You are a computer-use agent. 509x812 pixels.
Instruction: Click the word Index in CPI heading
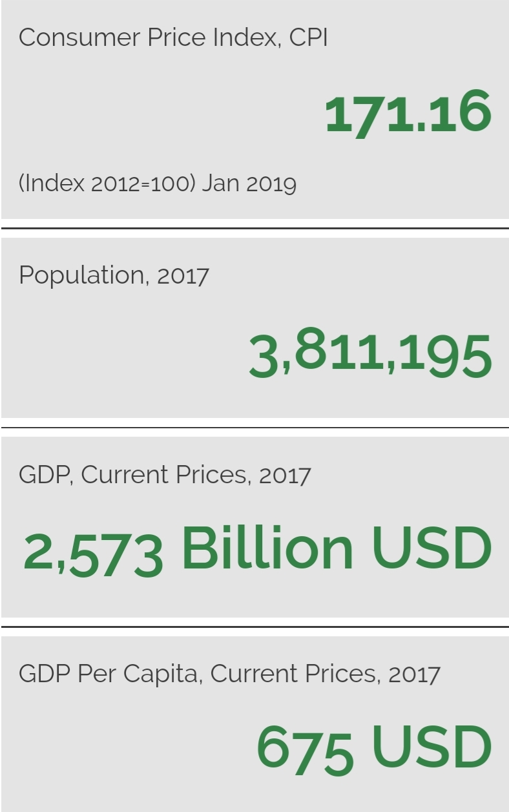pos(246,37)
